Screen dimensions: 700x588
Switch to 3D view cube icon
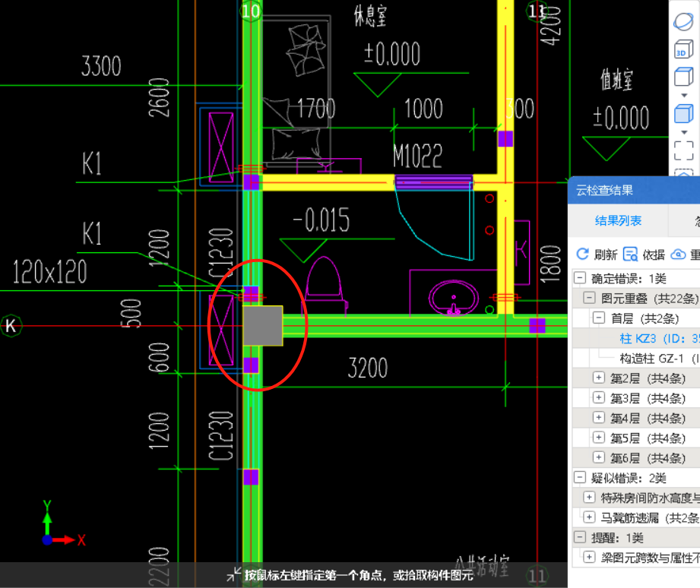(x=683, y=49)
